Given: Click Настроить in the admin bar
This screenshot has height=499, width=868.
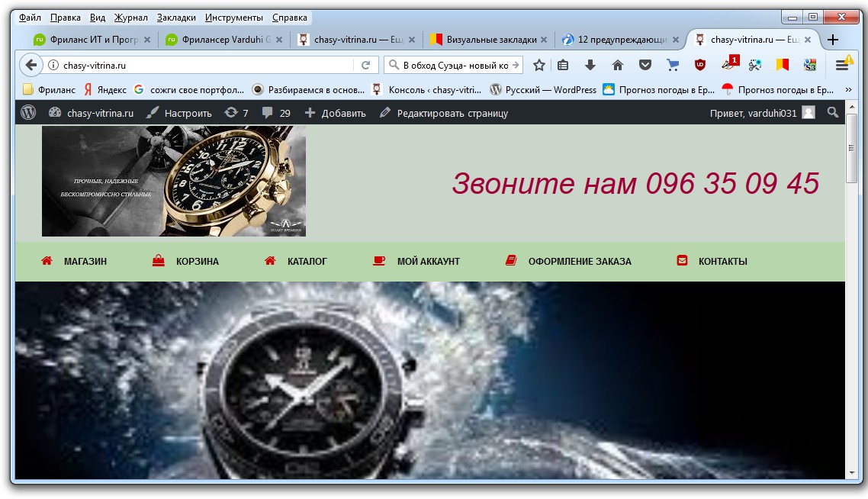Looking at the screenshot, I should click(x=178, y=113).
